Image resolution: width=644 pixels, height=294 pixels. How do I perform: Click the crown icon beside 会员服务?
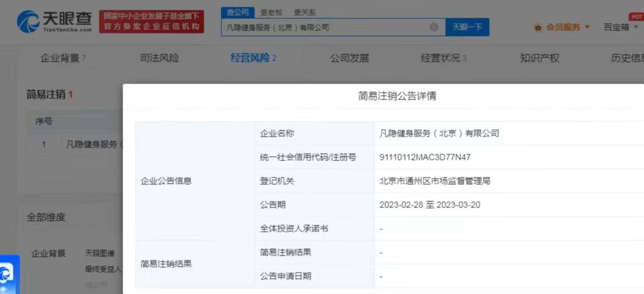538,27
